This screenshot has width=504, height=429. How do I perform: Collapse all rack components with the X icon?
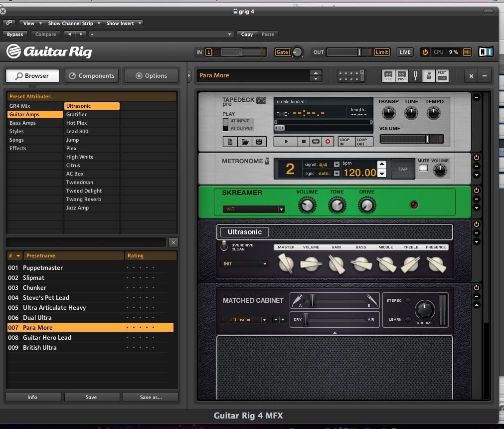click(x=471, y=76)
